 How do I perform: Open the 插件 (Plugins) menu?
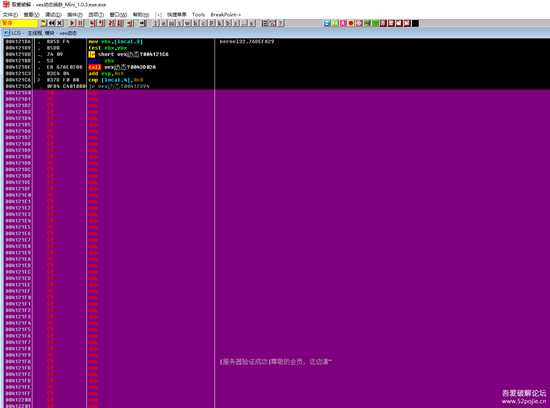[74, 14]
